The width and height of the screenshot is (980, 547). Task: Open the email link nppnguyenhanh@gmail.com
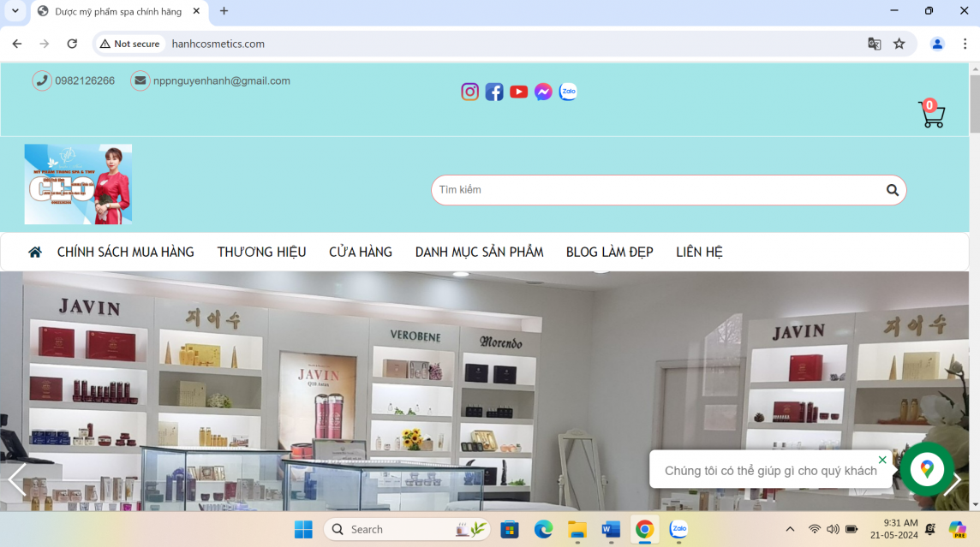(x=221, y=80)
